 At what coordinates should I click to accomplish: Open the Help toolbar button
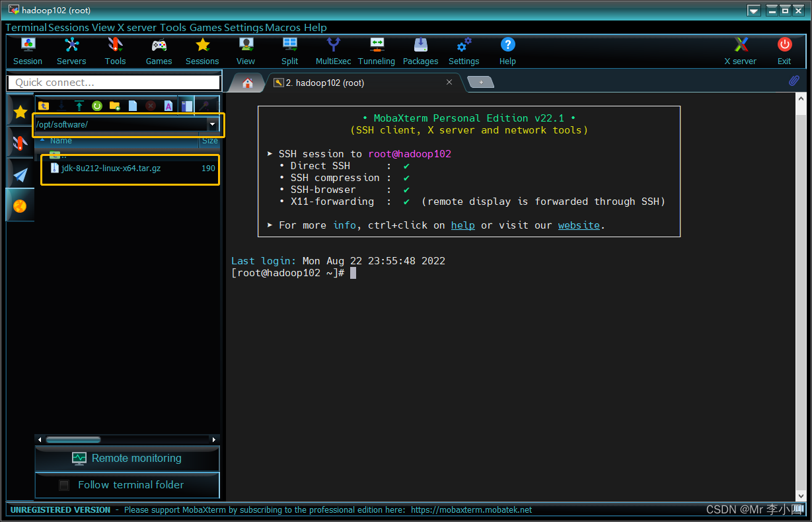[x=507, y=52]
